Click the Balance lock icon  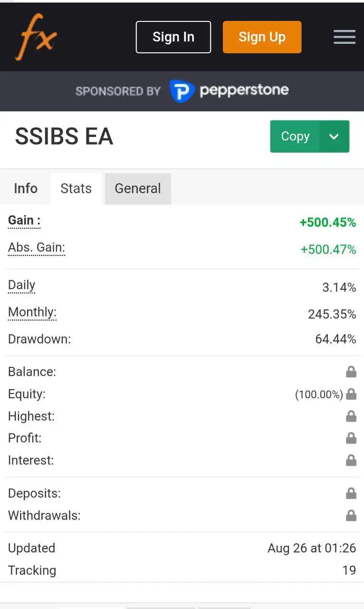(x=351, y=372)
